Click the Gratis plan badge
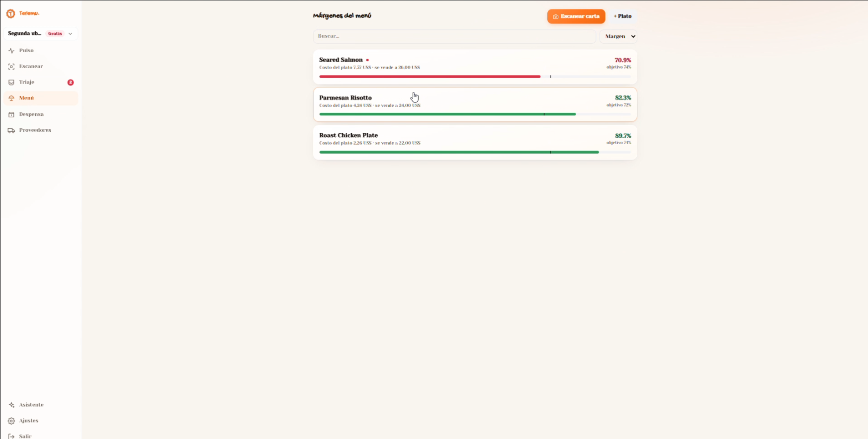The height and width of the screenshot is (439, 868). tap(55, 34)
